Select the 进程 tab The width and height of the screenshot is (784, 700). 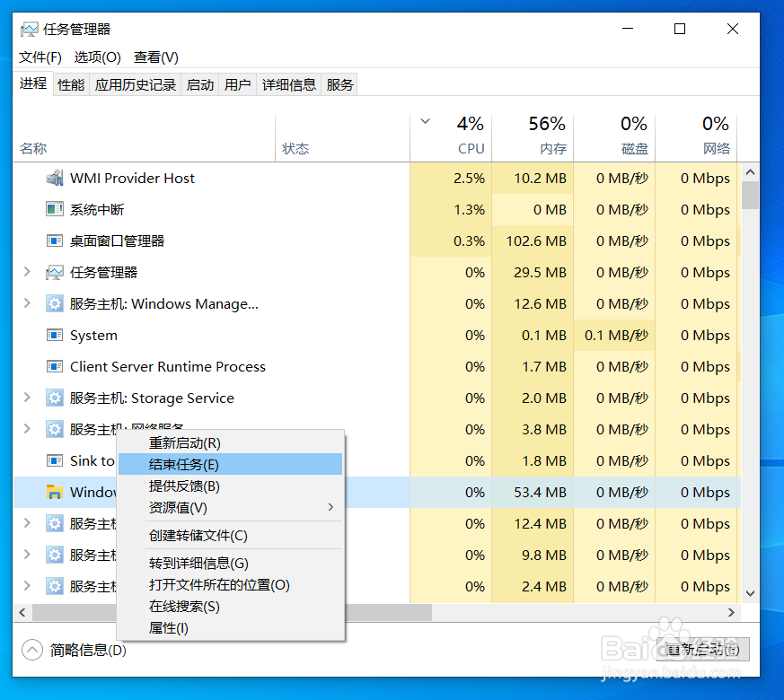tap(33, 83)
